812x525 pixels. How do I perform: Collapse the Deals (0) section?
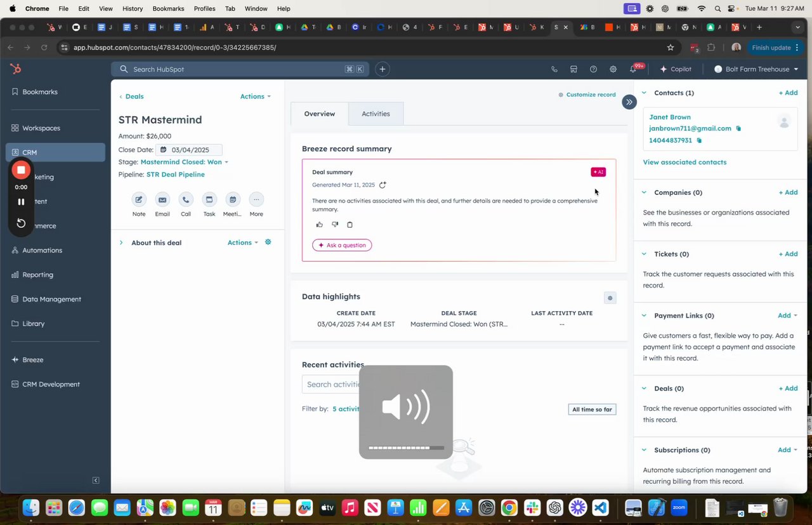tap(644, 389)
